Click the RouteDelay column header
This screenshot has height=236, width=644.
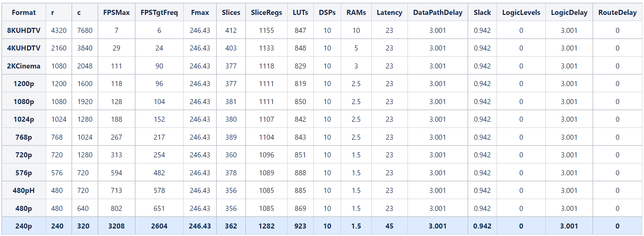tap(617, 13)
